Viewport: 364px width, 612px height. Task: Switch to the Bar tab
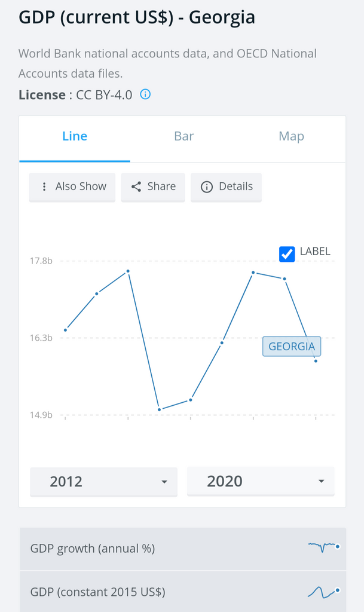point(183,136)
